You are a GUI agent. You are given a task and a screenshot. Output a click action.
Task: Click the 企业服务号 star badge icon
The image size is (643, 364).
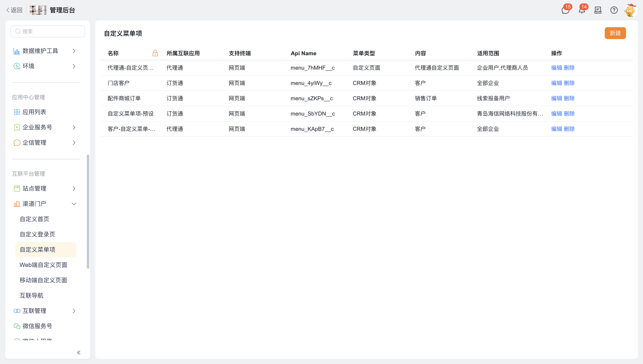pos(17,127)
